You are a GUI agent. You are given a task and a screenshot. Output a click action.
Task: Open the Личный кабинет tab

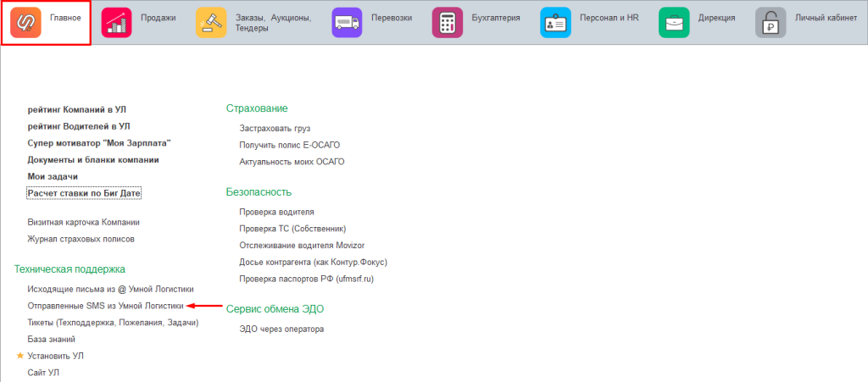coord(808,23)
